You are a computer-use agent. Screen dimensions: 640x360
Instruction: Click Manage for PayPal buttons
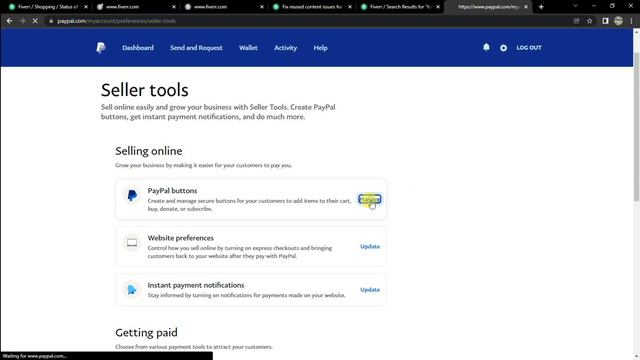[x=370, y=199]
